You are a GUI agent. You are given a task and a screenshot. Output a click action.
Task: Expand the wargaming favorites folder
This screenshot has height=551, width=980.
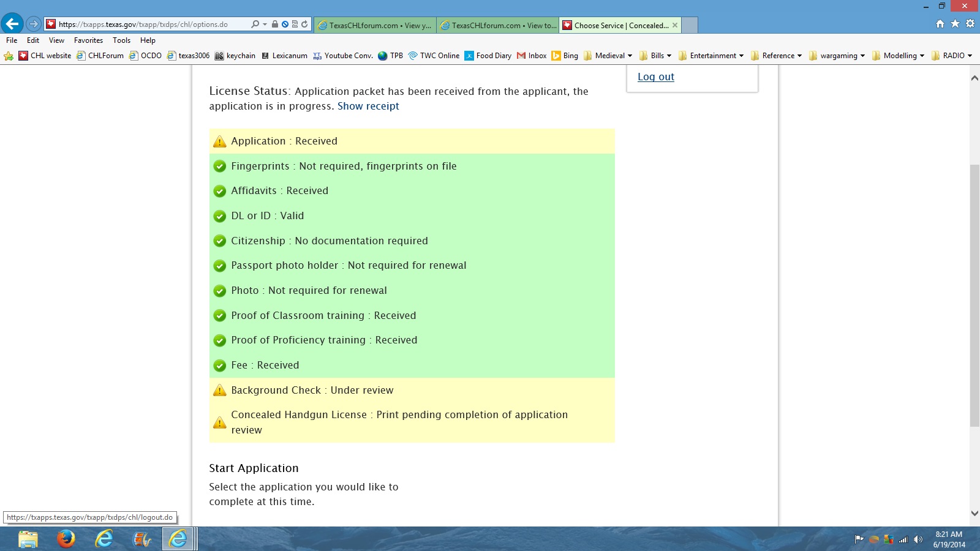837,56
